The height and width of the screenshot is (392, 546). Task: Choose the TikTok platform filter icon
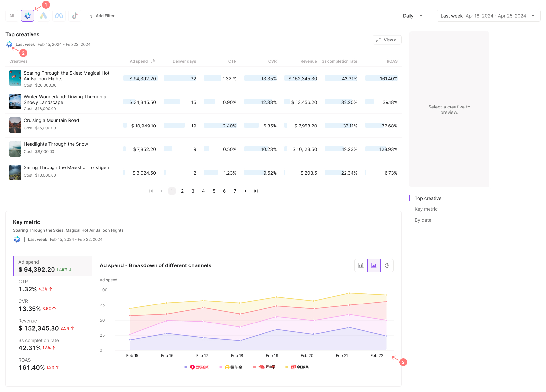75,16
